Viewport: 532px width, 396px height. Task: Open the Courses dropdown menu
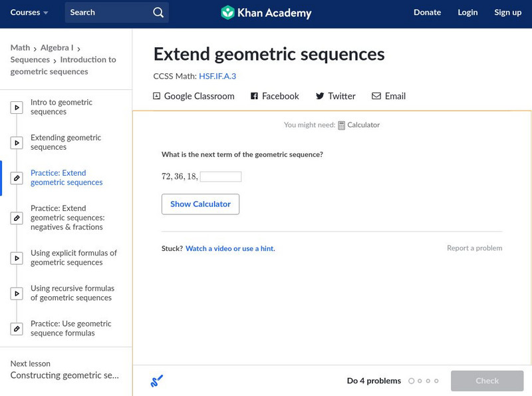click(29, 13)
